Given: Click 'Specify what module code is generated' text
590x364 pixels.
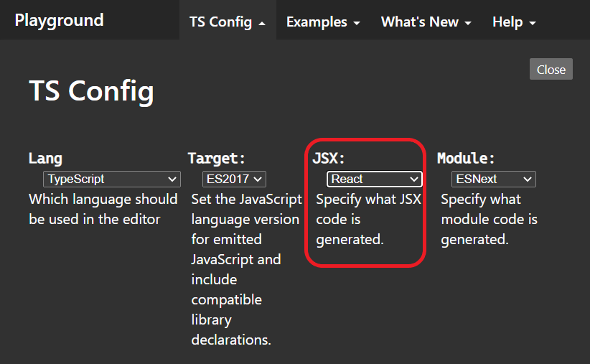Looking at the screenshot, I should pyautogui.click(x=490, y=220).
